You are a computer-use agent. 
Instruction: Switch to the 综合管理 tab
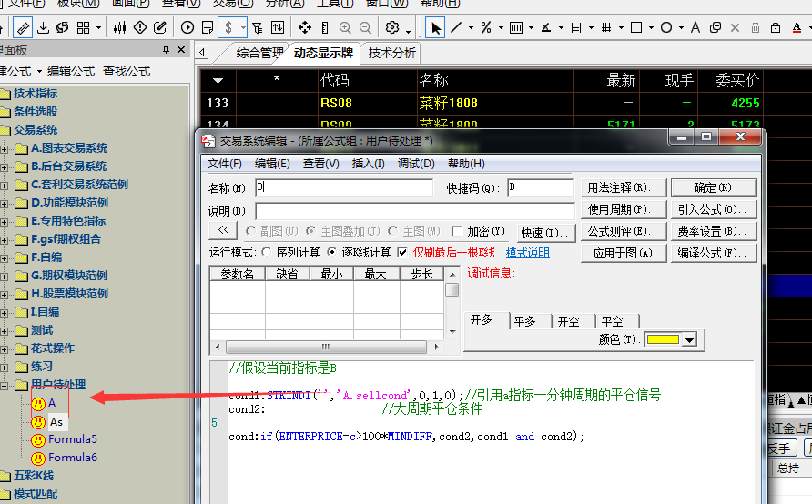pos(259,53)
